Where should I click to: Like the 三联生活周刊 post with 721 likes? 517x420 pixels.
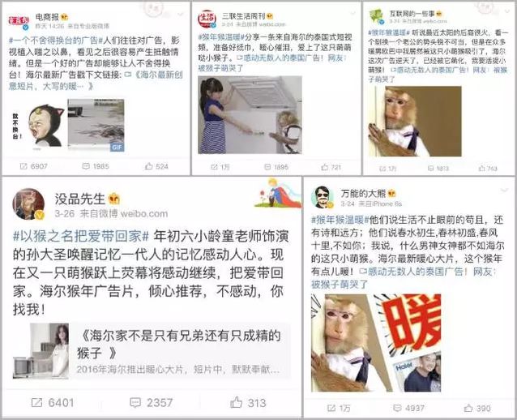coord(331,167)
